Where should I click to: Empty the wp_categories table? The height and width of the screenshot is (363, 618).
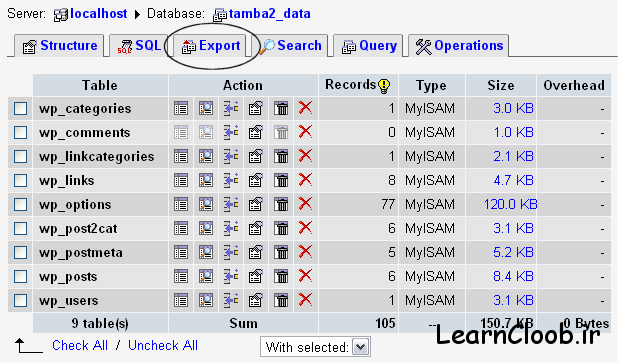[x=281, y=108]
